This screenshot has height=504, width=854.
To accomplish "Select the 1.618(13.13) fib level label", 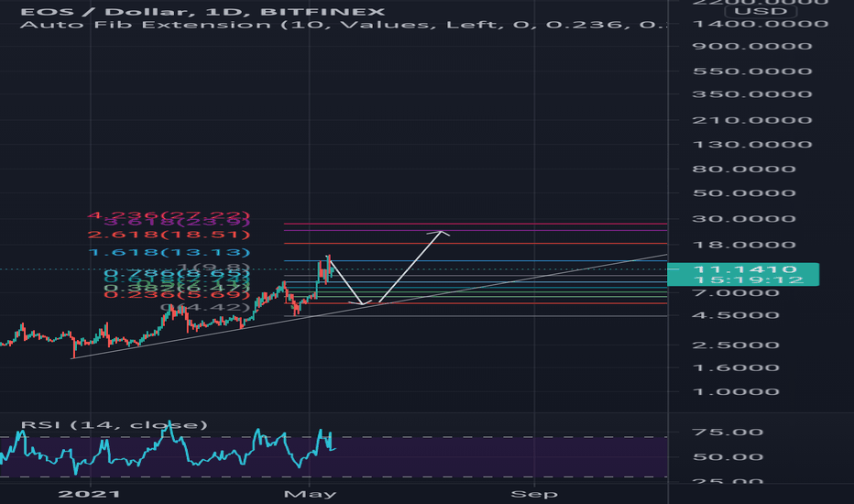I will 169,252.
